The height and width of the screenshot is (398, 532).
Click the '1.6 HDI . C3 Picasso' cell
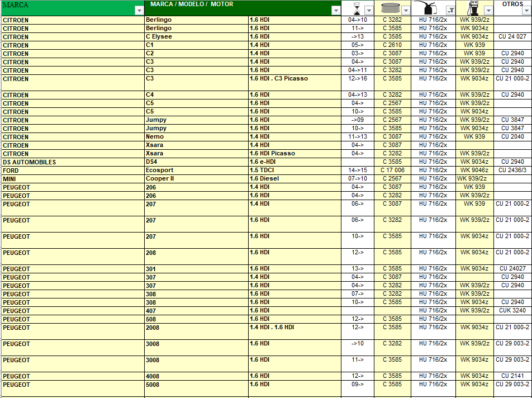[x=294, y=82]
